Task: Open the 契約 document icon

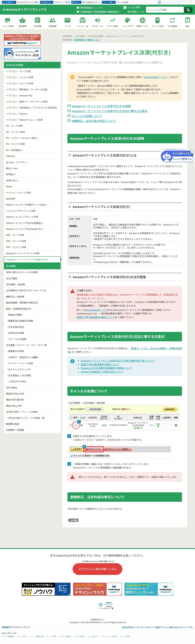Action: pos(188,20)
